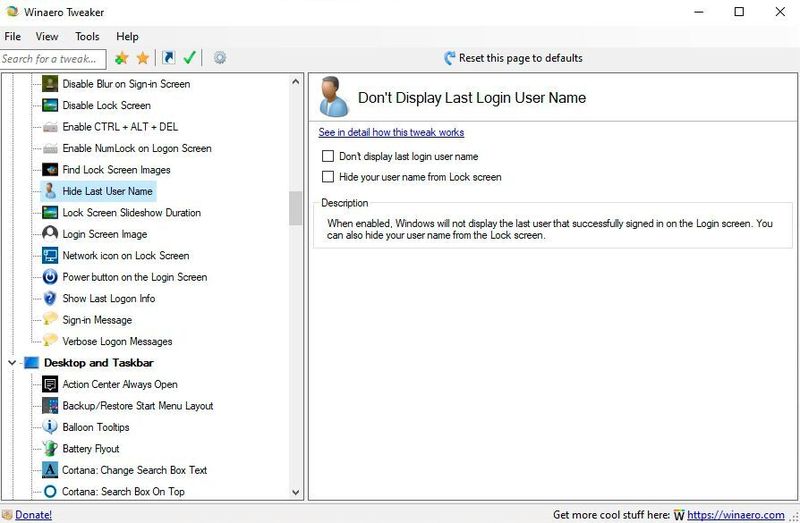Click the Donate! link in status bar
Screen dimensions: 800x523
pyautogui.click(x=33, y=515)
